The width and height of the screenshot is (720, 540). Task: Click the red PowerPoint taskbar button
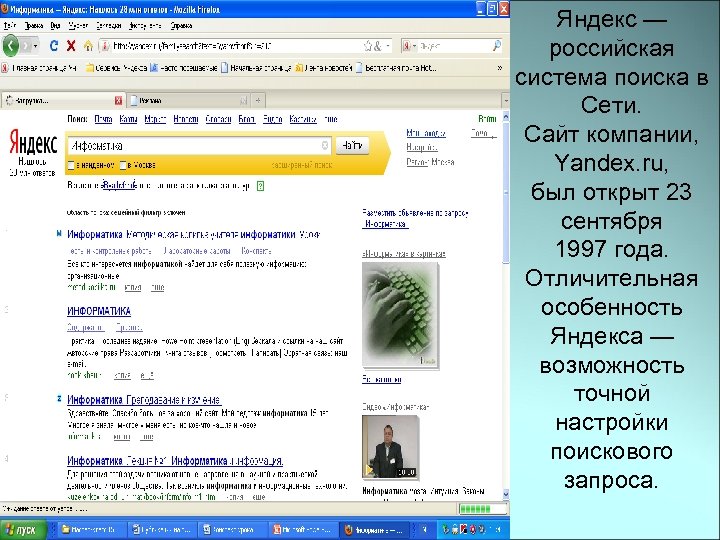click(x=303, y=529)
